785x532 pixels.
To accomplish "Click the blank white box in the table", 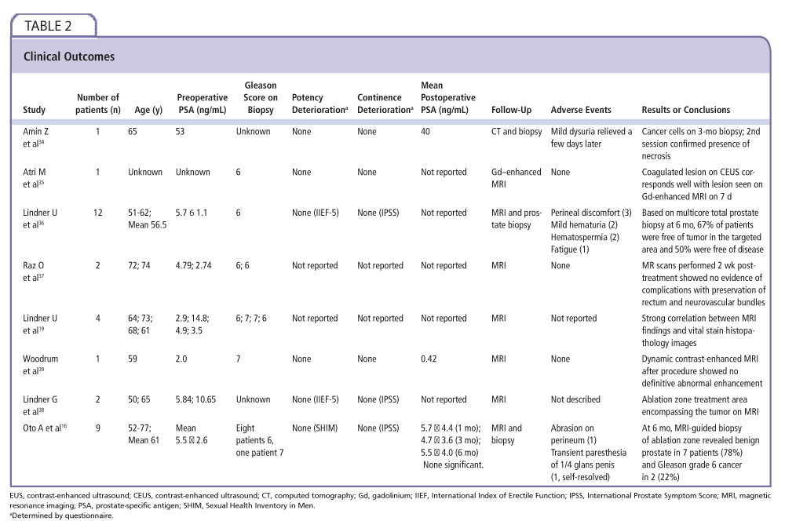I will coord(433,293).
